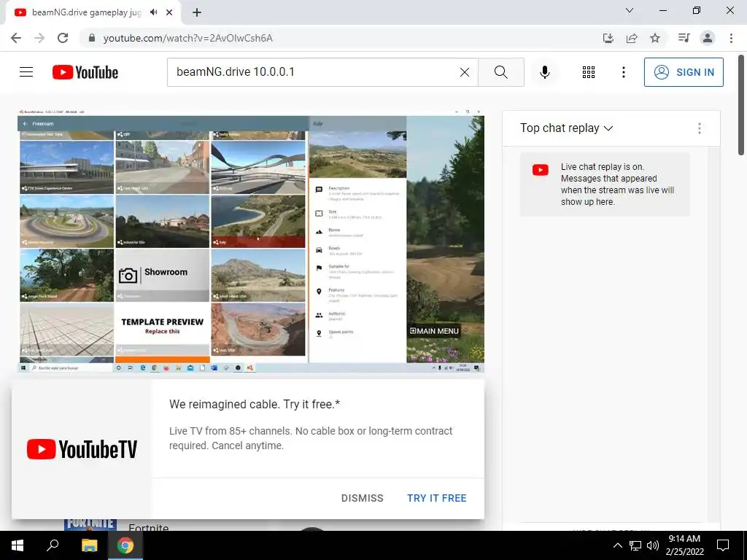Open the media controls button
This screenshot has height=560, width=747.
[684, 38]
